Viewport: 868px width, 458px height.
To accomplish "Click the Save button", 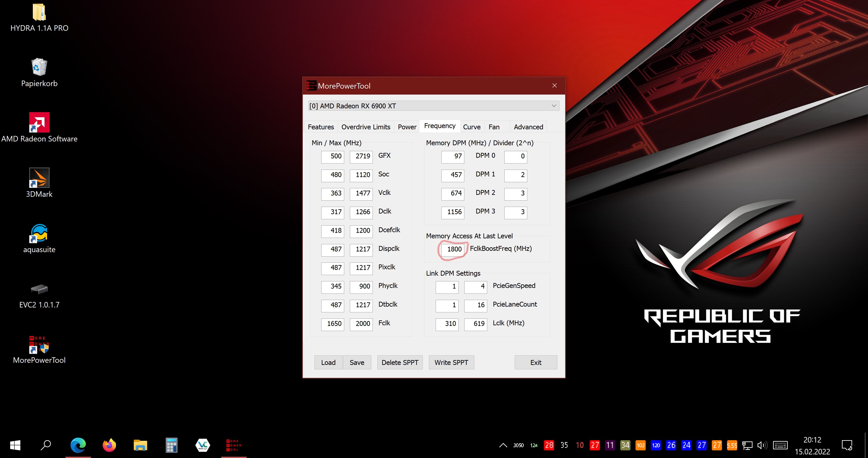I will (x=357, y=362).
